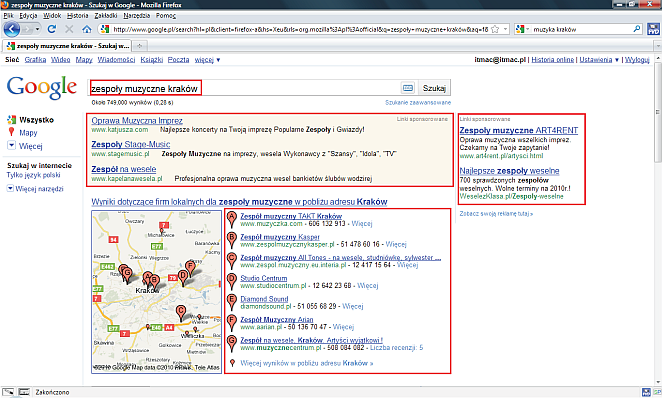Open the Historia menu
The width and height of the screenshot is (662, 398).
pyautogui.click(x=78, y=16)
